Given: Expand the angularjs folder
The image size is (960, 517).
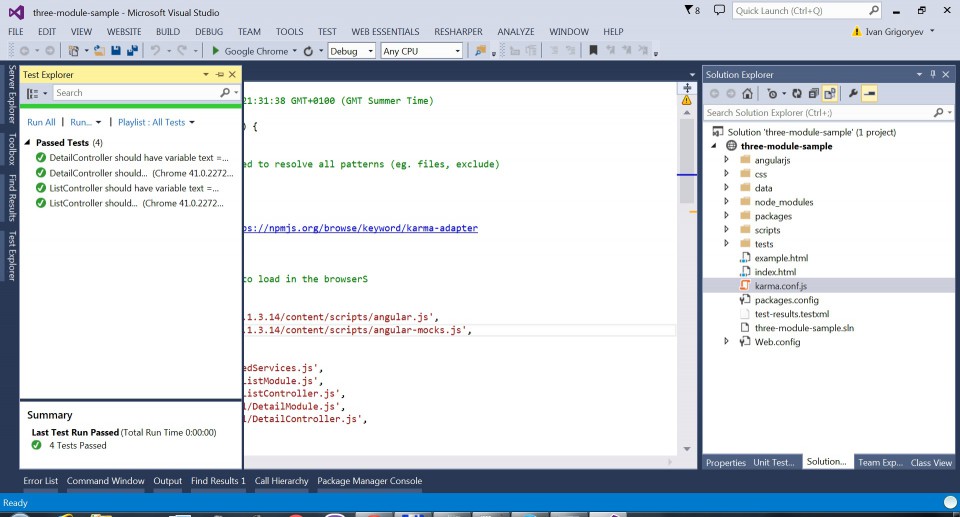Looking at the screenshot, I should pos(727,159).
